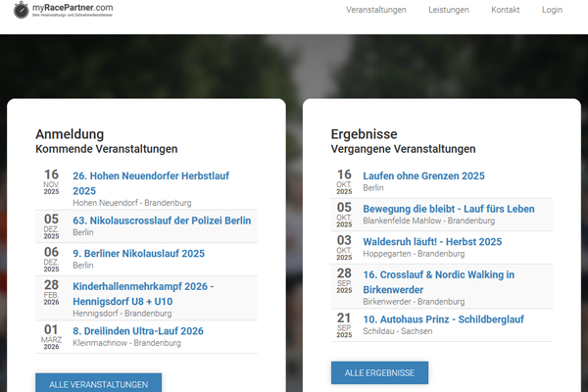Open the Veranstaltungen menu item
Image resolution: width=588 pixels, height=392 pixels.
[x=376, y=10]
